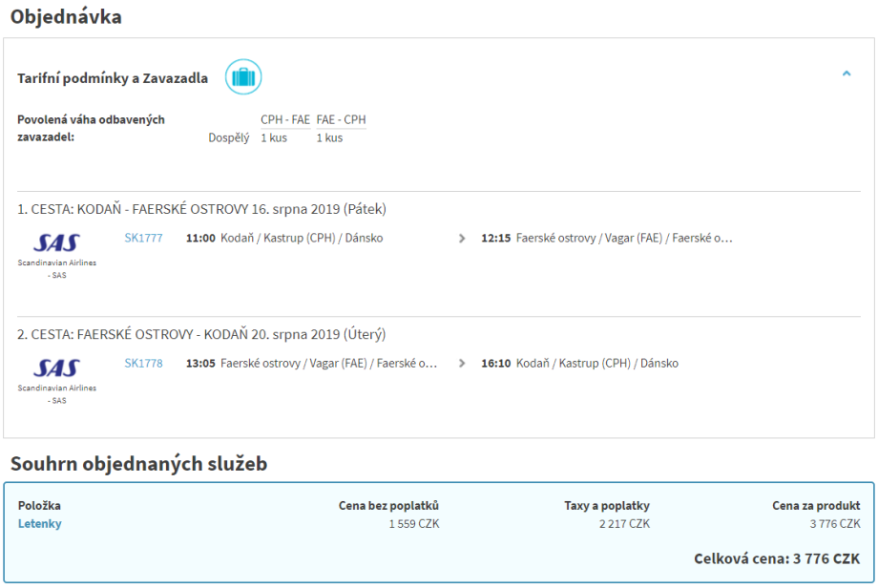Viewport: 878px width, 588px height.
Task: Click the SAS logo for flight SK1778
Action: 57,368
